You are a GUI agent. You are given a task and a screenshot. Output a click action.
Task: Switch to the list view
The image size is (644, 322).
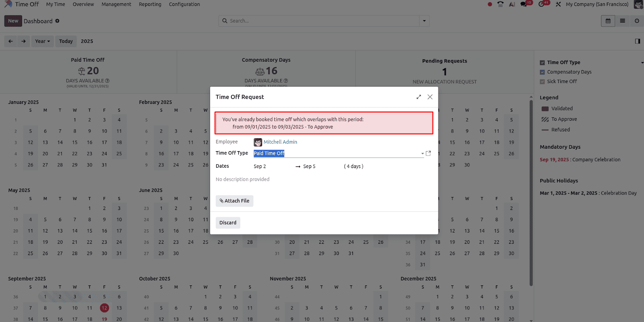pos(622,21)
